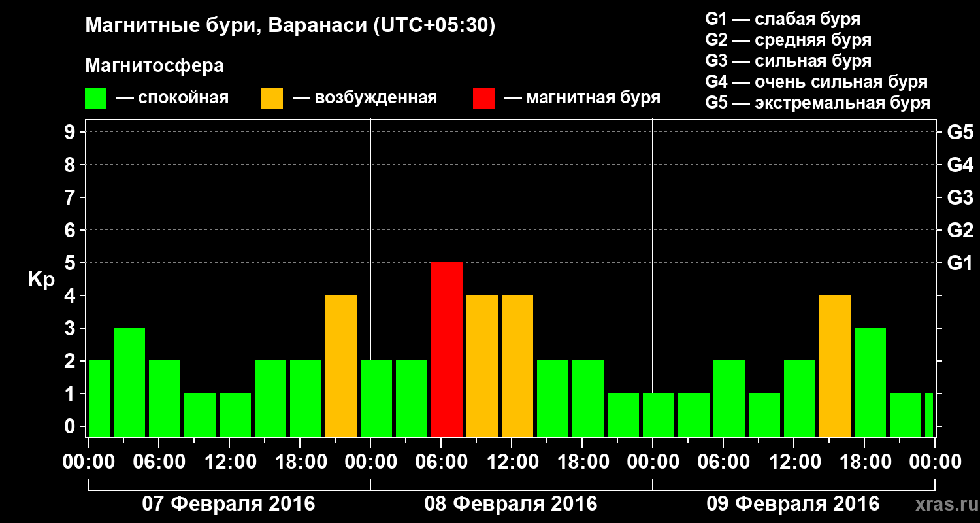Image resolution: width=980 pixels, height=523 pixels.
Task: Click legend line 'G1 — слабая буря'
Action: [x=783, y=19]
